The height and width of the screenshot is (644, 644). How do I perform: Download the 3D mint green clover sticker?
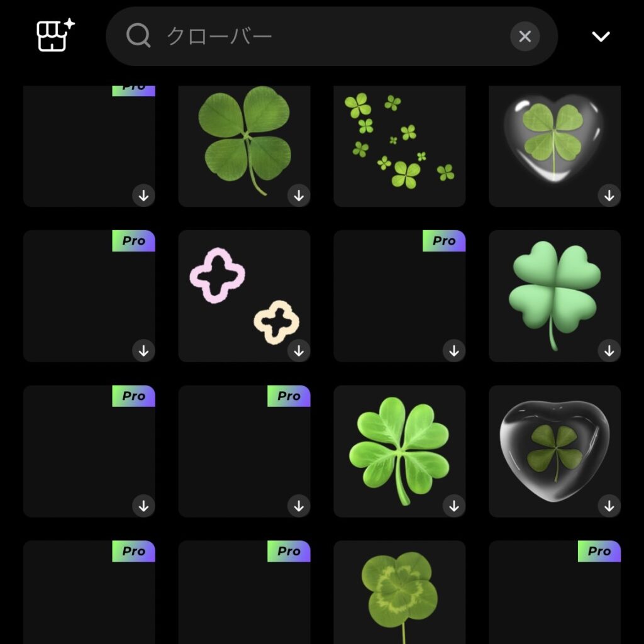(609, 351)
